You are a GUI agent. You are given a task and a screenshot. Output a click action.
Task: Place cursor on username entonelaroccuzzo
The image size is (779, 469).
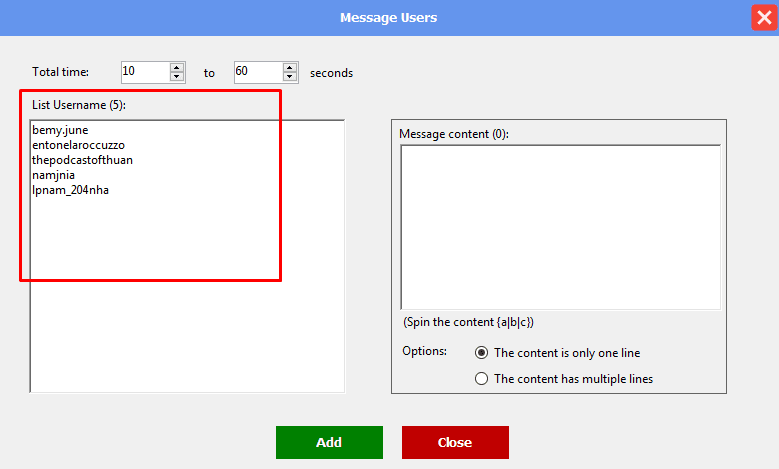(78, 146)
